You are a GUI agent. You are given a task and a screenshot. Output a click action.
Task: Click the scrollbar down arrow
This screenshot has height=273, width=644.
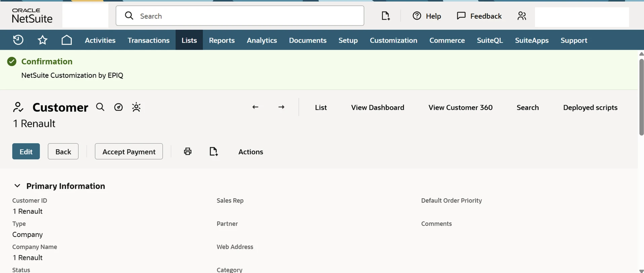click(641, 271)
